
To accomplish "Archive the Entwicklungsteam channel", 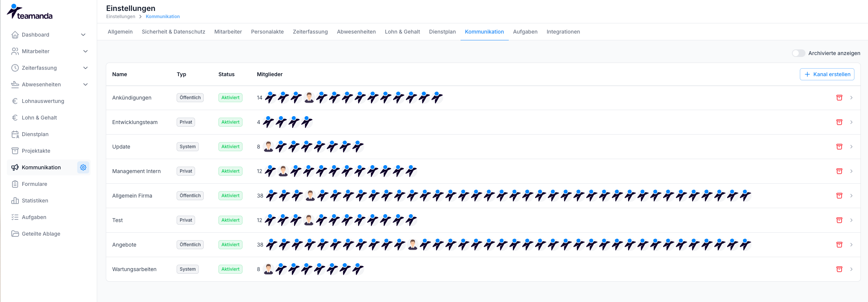I will (x=839, y=122).
